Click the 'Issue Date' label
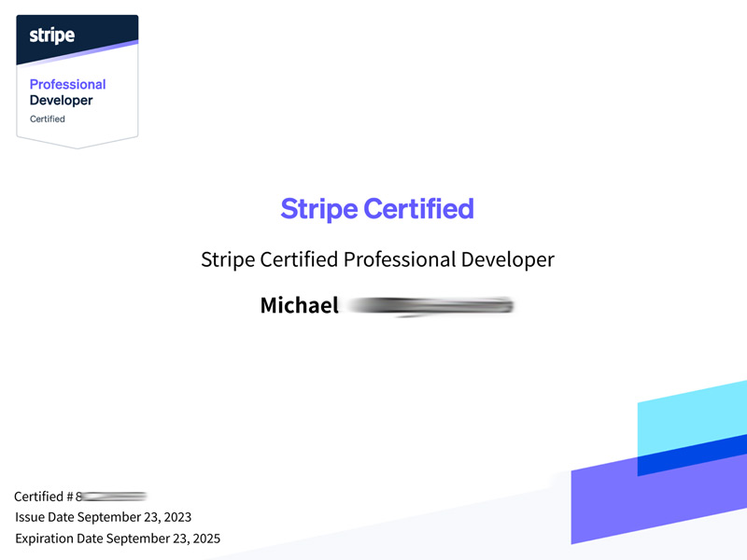The height and width of the screenshot is (560, 747). click(45, 517)
